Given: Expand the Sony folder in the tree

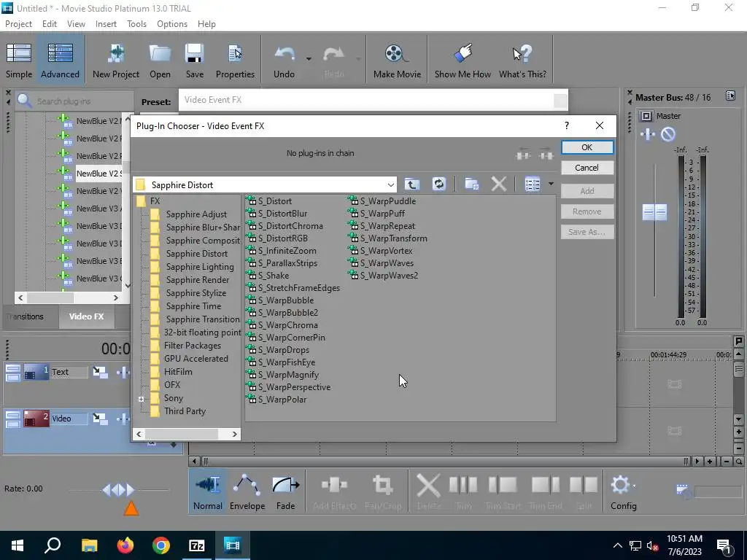Looking at the screenshot, I should 142,399.
